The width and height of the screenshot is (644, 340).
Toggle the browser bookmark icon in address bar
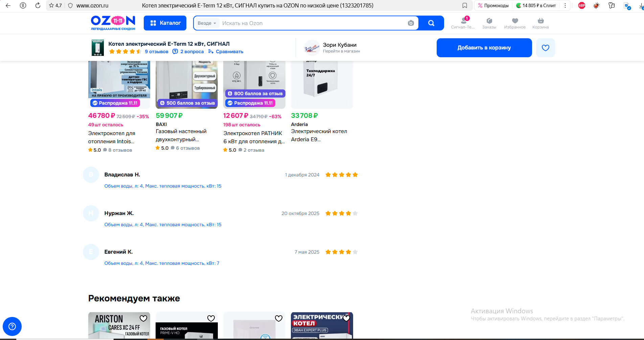click(x=465, y=5)
